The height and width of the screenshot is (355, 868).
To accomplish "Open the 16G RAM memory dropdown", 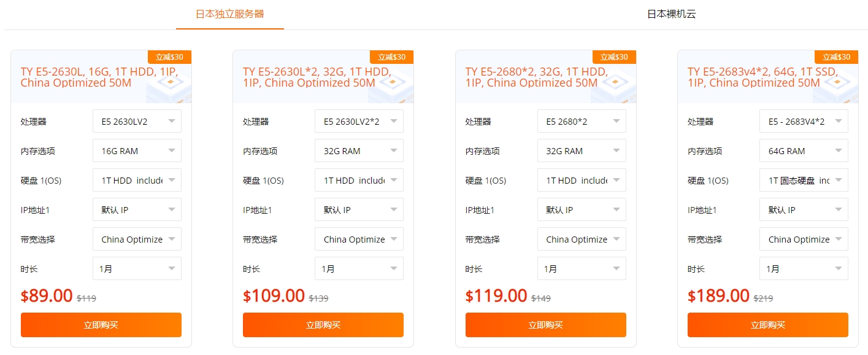I will 137,150.
